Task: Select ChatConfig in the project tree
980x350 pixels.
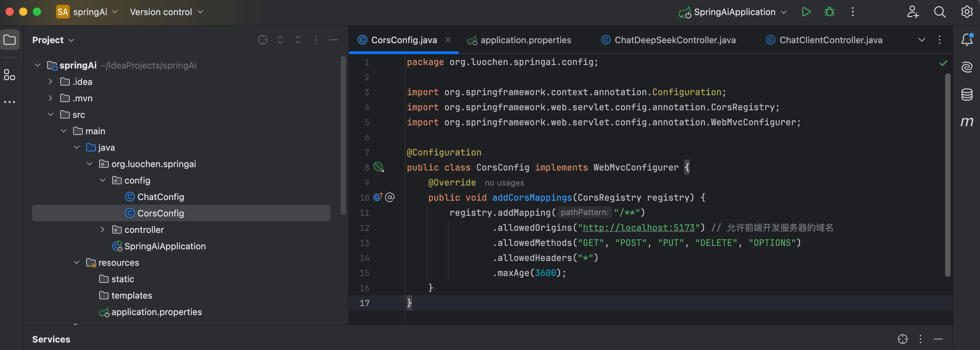Action: point(160,197)
